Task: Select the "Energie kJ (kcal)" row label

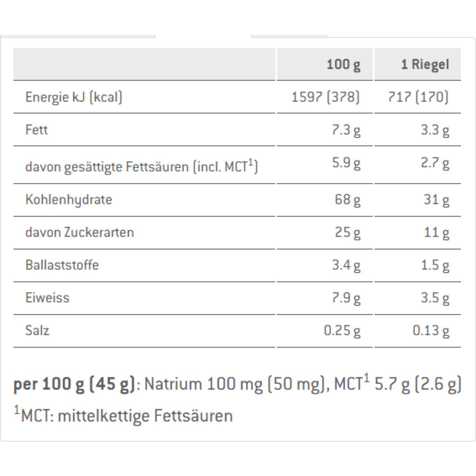Action: pyautogui.click(x=74, y=97)
